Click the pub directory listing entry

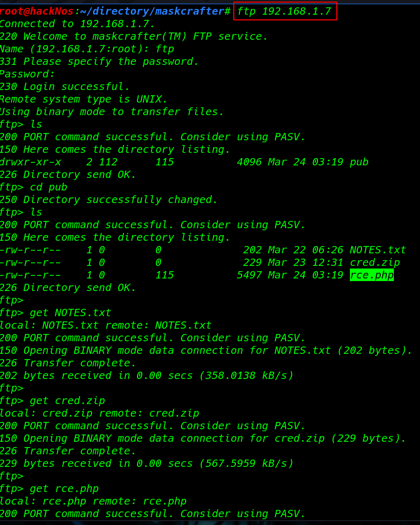[x=359, y=162]
